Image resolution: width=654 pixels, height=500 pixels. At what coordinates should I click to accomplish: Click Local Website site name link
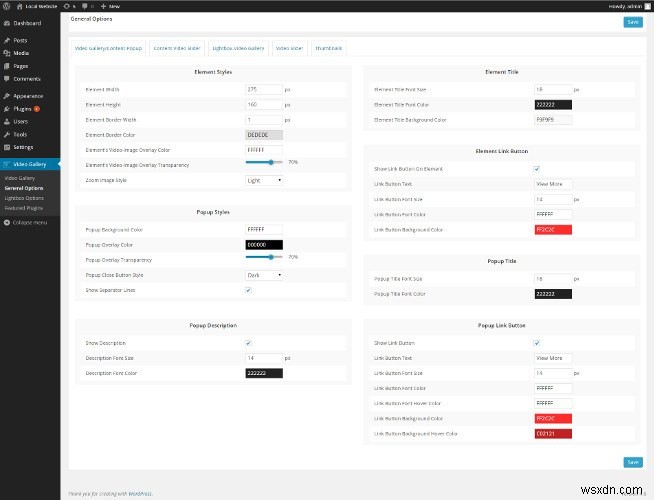click(x=41, y=6)
